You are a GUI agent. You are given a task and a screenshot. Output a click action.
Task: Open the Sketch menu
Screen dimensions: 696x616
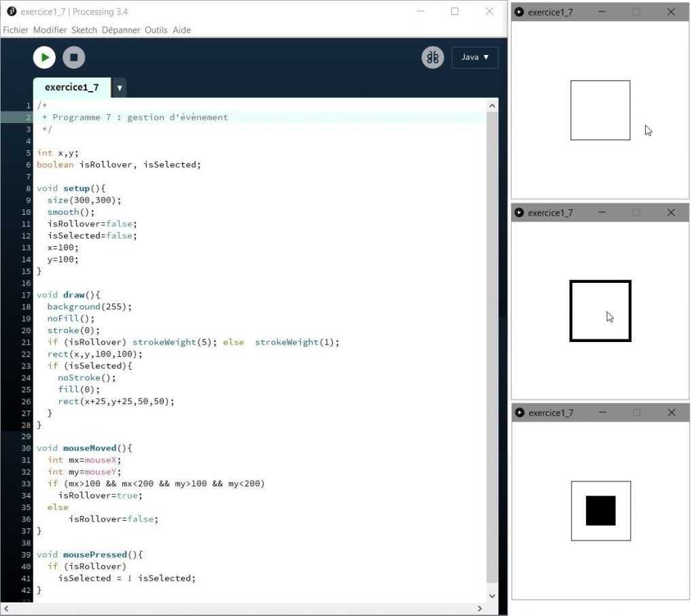(84, 30)
